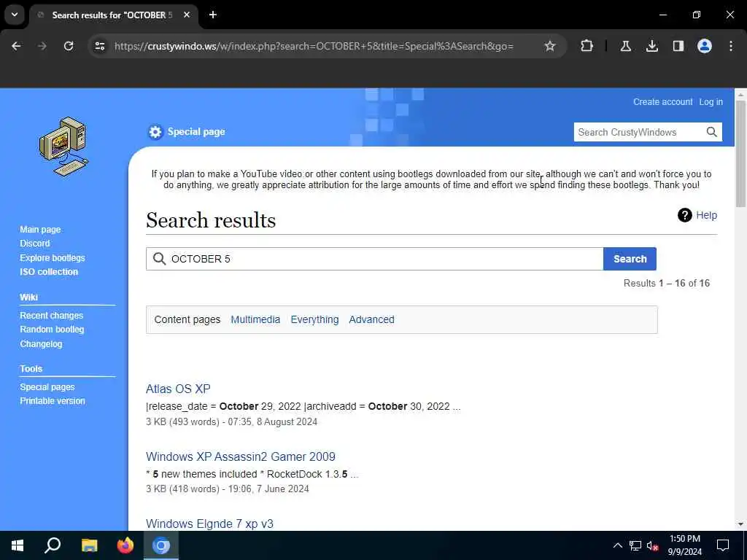Click the scrollbar down arrow
This screenshot has width=747, height=560.
740,524
